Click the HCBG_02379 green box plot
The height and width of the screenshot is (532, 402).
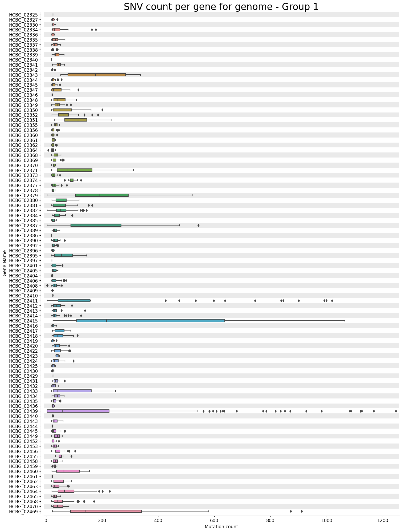102,195
